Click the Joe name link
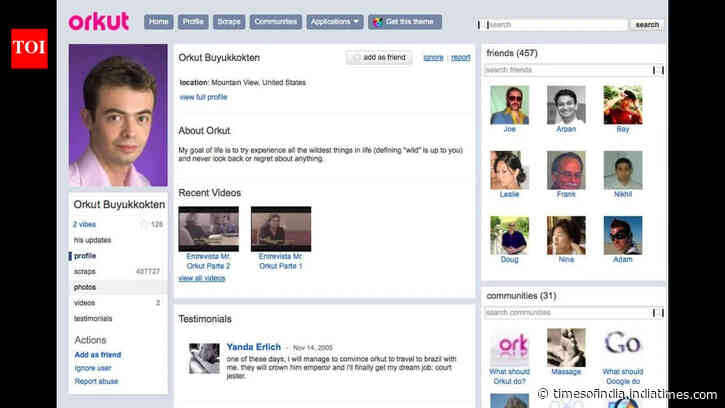 pos(510,130)
